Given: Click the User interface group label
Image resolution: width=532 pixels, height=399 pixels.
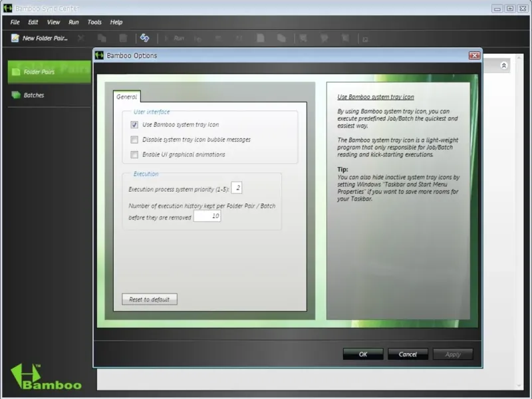Looking at the screenshot, I should coord(152,112).
